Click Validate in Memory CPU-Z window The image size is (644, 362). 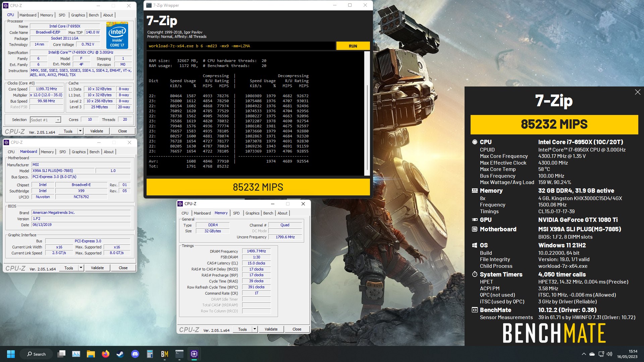(x=271, y=329)
